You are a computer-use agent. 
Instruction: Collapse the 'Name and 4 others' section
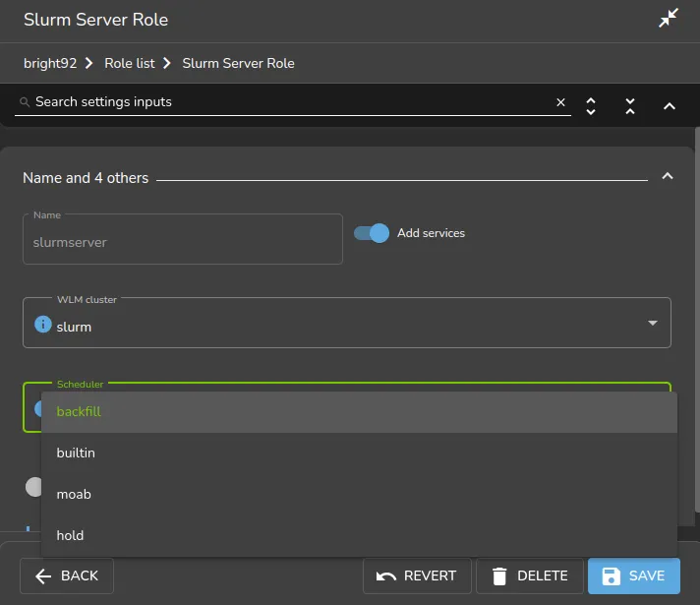pos(667,176)
